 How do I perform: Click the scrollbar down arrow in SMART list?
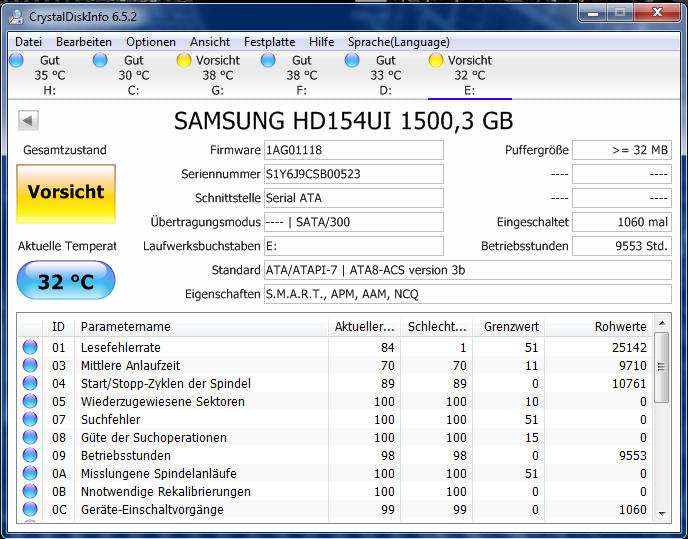coord(662,514)
